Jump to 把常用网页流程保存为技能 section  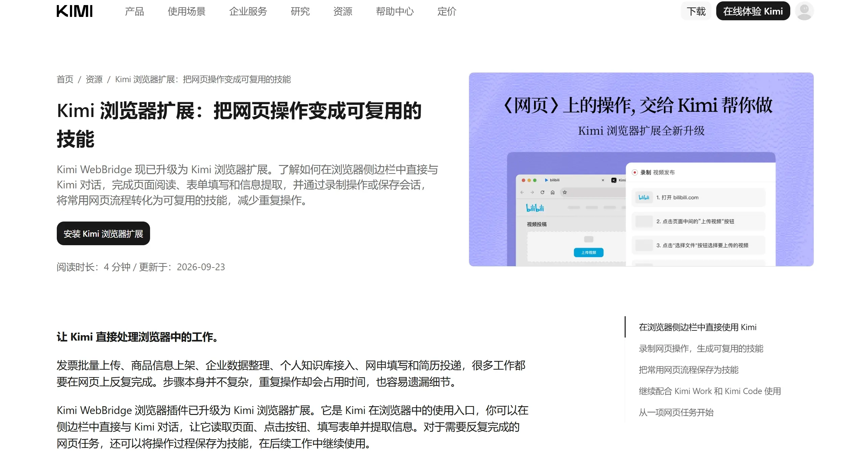pos(689,370)
